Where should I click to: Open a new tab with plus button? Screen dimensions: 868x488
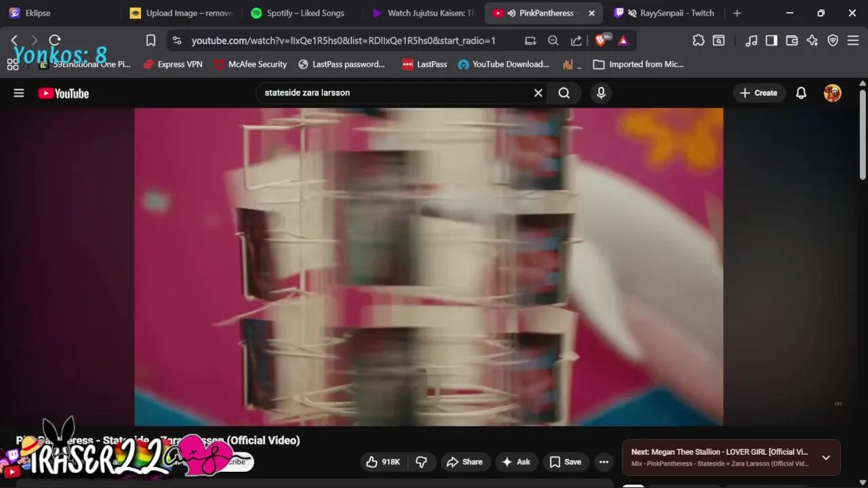point(737,13)
